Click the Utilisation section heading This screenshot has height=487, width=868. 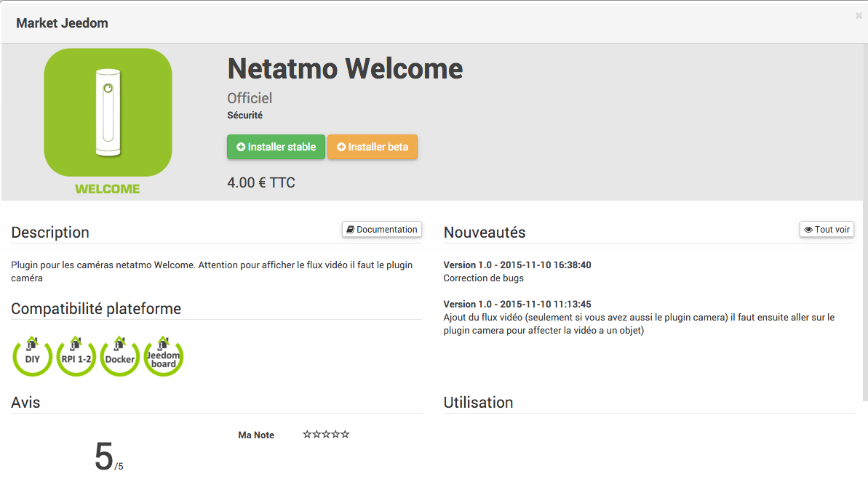coord(478,403)
